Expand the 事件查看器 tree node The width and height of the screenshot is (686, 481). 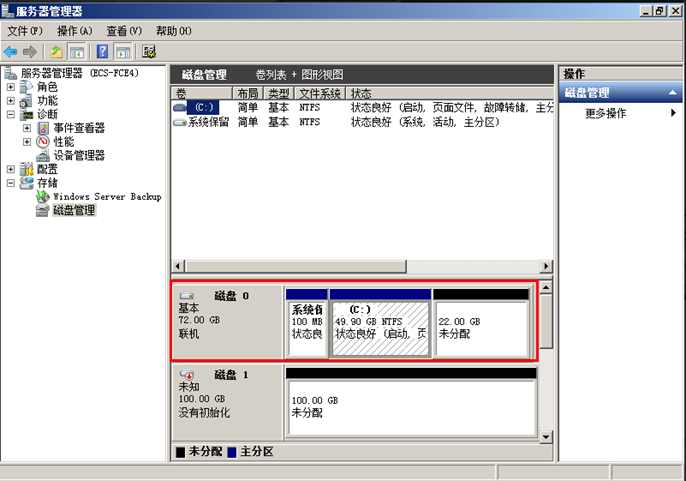(x=27, y=128)
